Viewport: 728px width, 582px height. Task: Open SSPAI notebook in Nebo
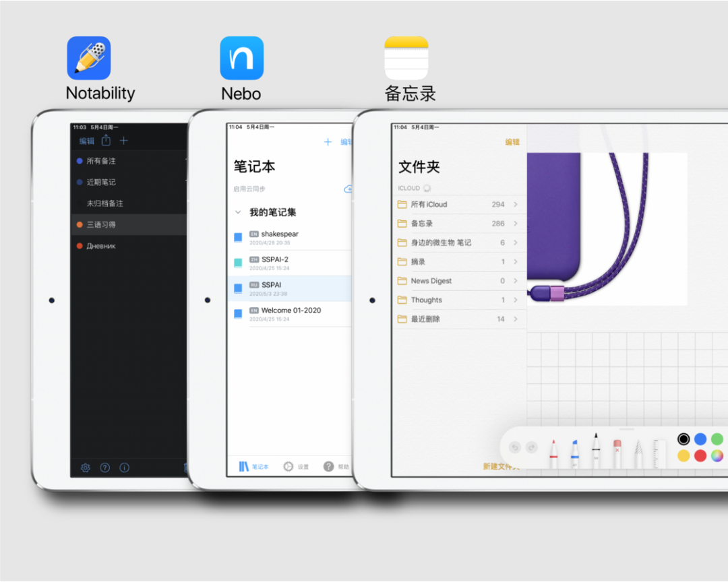[290, 289]
